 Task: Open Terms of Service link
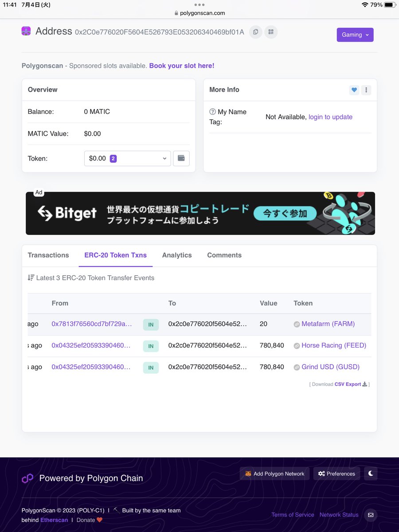click(x=293, y=515)
